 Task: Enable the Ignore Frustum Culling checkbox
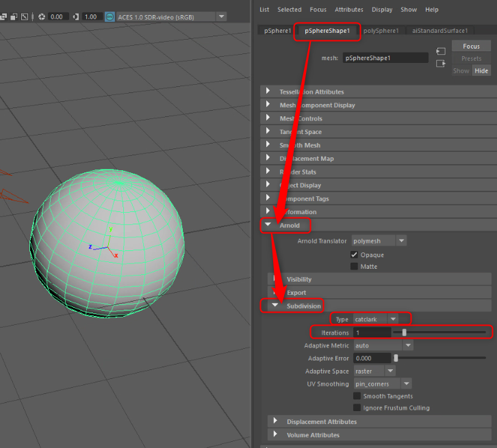click(x=357, y=408)
